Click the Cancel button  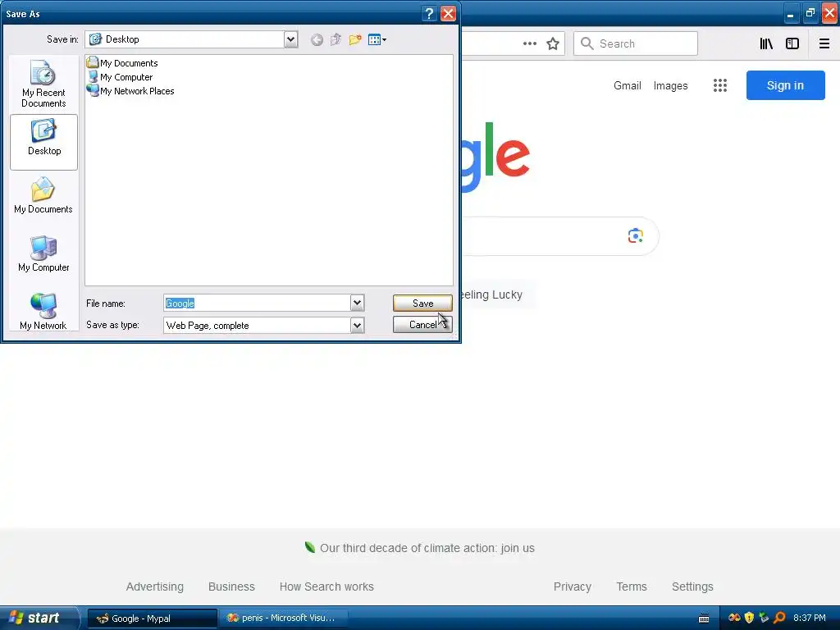pyautogui.click(x=422, y=325)
